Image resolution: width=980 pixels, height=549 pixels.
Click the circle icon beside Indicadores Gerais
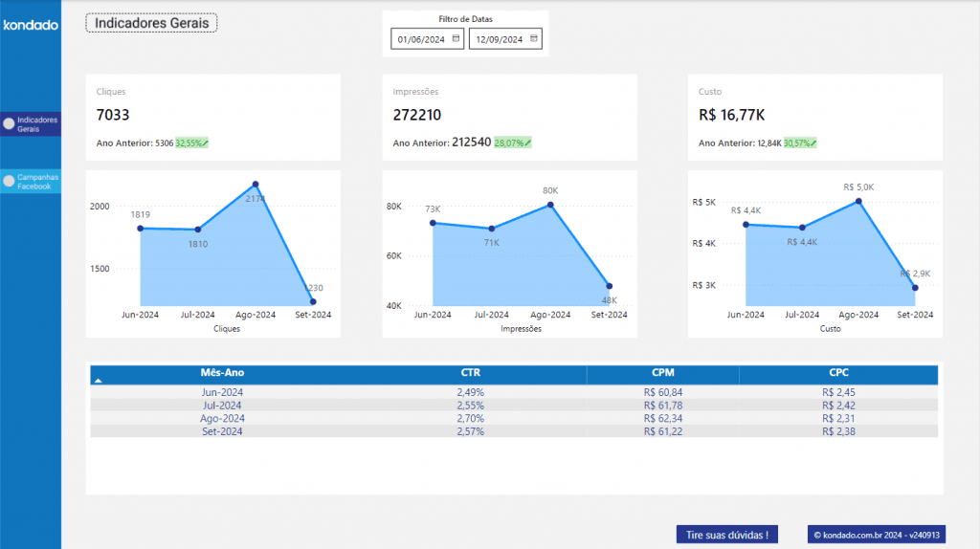[x=9, y=123]
